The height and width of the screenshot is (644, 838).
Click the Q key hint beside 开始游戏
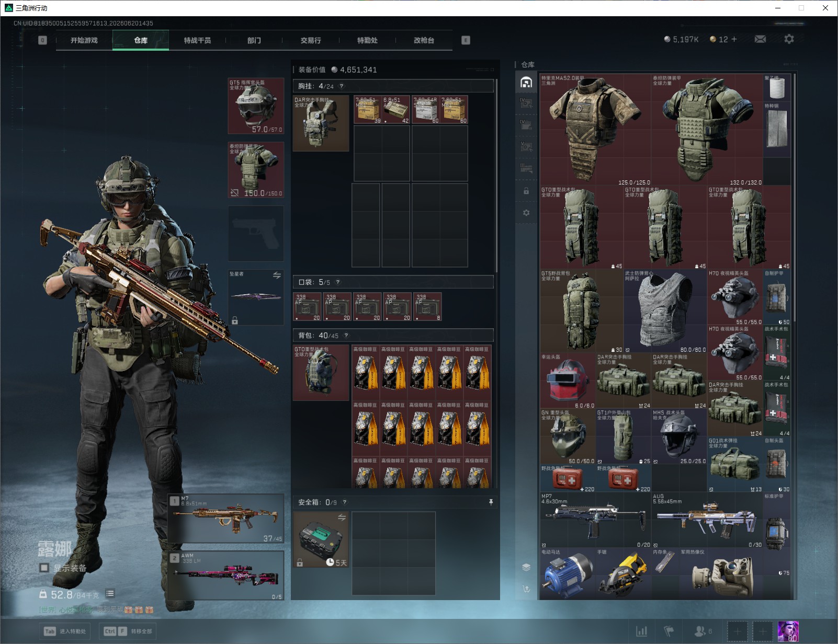pyautogui.click(x=43, y=40)
